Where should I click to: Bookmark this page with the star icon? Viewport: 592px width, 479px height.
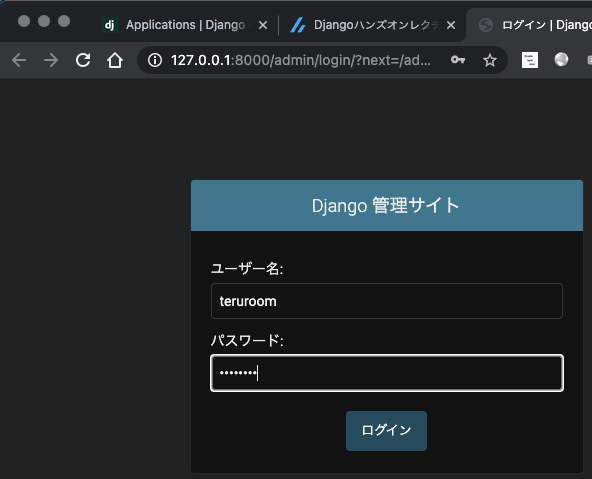(x=490, y=60)
